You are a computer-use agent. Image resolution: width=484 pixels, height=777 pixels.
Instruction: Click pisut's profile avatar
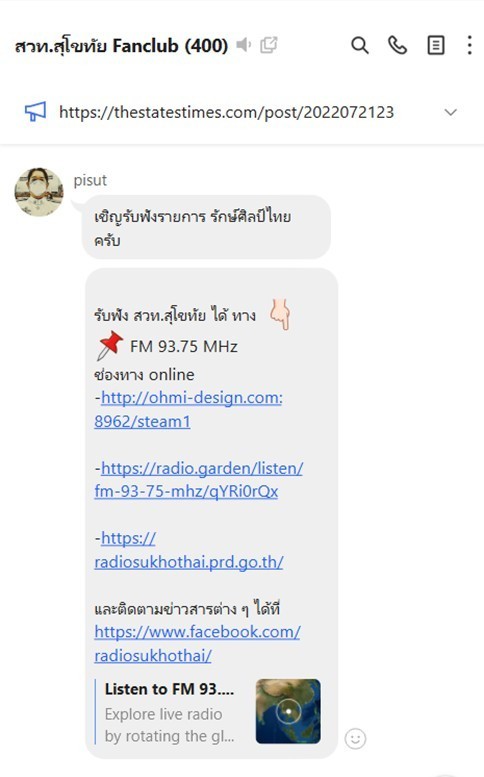(39, 192)
